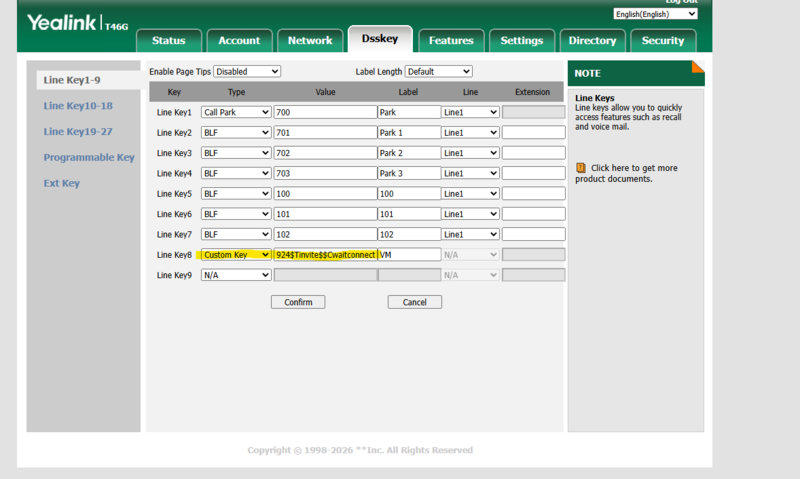Switch to the Network tab

tap(310, 40)
